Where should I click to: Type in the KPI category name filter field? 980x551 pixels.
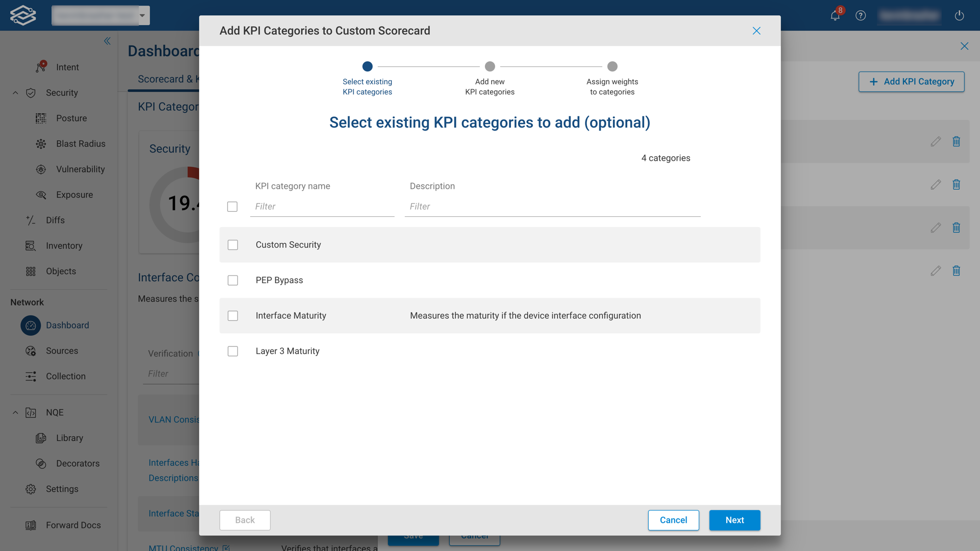point(322,206)
